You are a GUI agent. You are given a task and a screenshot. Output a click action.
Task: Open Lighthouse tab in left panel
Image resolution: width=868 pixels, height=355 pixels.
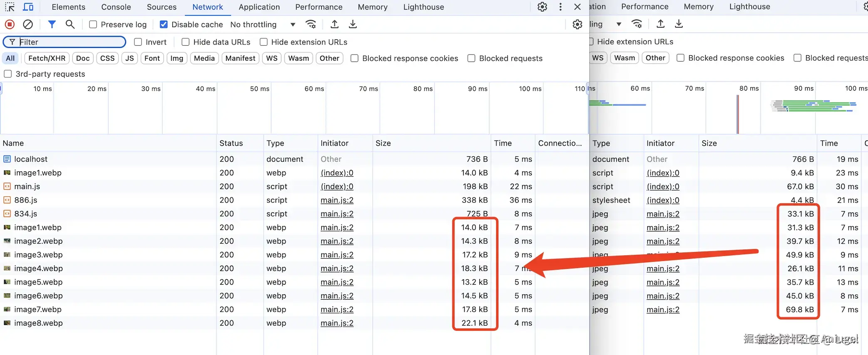[424, 7]
